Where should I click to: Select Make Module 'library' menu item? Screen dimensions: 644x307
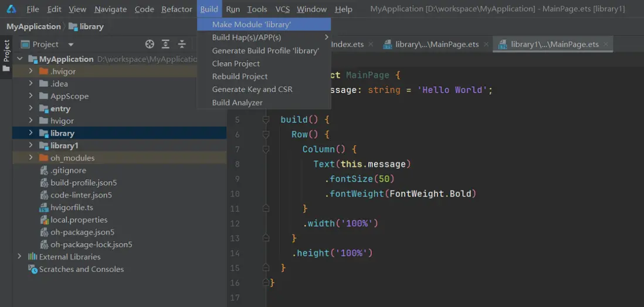coord(251,25)
